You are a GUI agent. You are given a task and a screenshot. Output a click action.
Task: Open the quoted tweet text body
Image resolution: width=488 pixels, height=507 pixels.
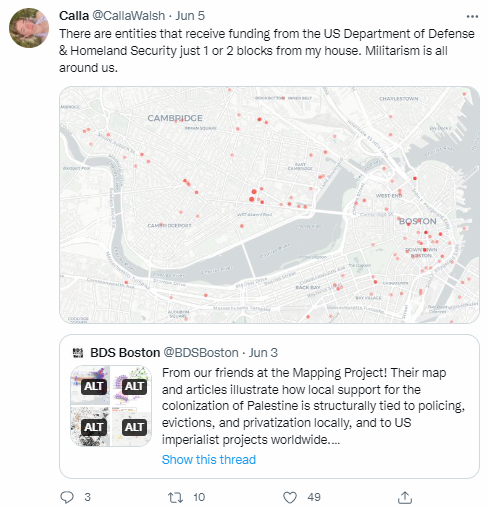(x=313, y=406)
